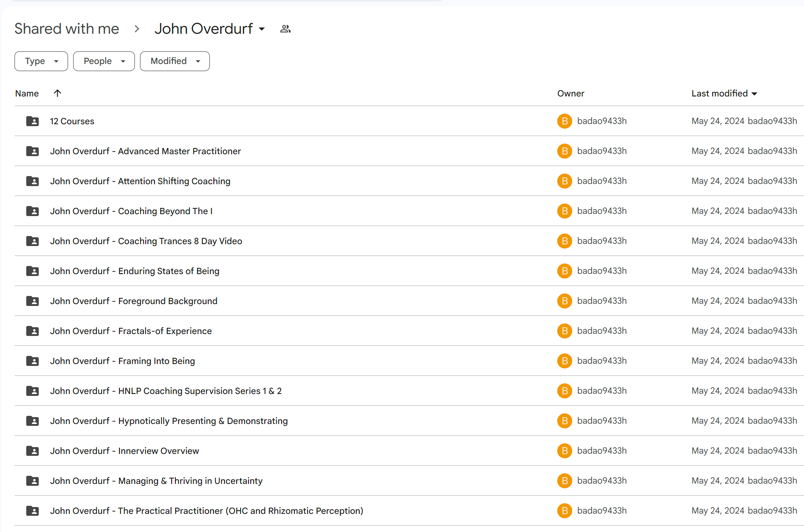The height and width of the screenshot is (532, 804).
Task: Click folder icon for Managing & Thriving in Uncertainty
Action: point(32,481)
